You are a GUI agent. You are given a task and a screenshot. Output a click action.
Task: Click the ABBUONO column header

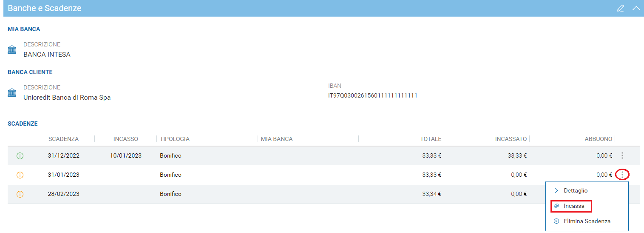coord(599,139)
